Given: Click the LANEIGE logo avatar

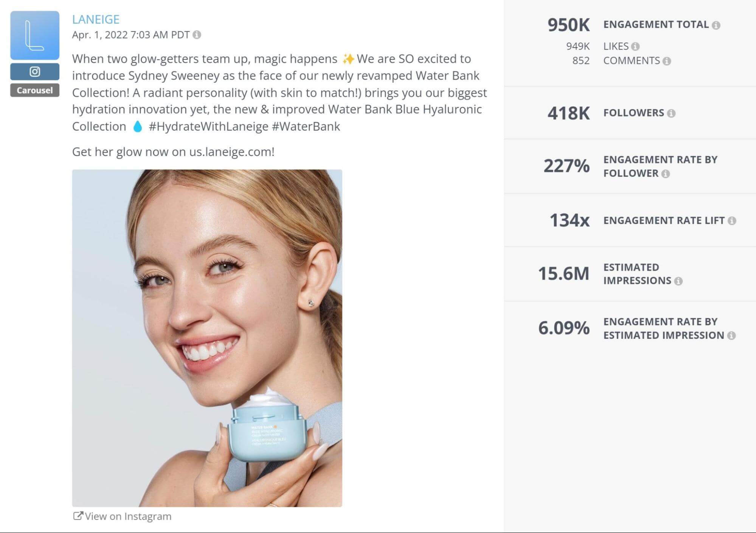Looking at the screenshot, I should click(34, 34).
